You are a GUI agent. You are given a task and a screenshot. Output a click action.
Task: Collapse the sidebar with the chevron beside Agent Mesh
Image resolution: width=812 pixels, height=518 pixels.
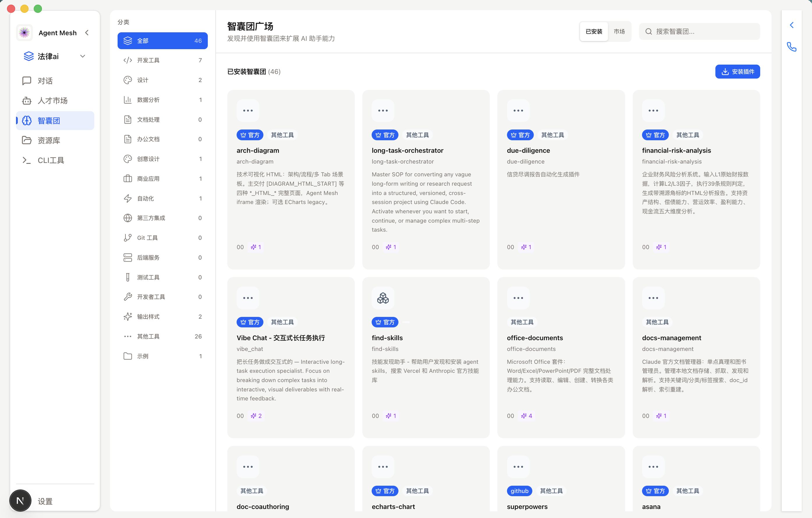click(x=87, y=33)
